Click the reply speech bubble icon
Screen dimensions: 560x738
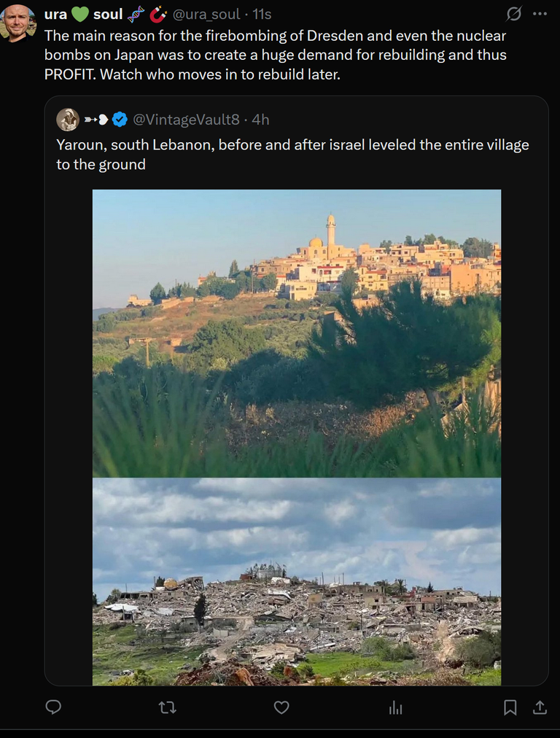click(53, 707)
